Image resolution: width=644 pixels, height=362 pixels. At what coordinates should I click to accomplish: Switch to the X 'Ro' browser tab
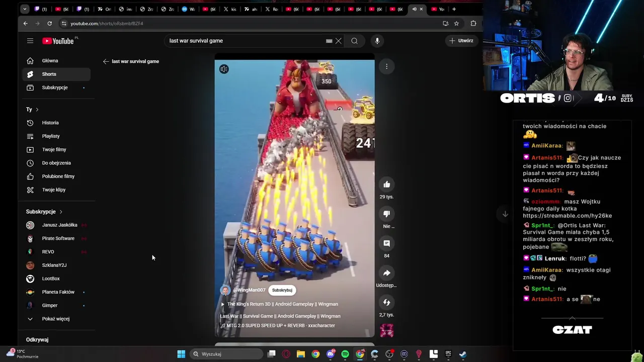pyautogui.click(x=272, y=9)
